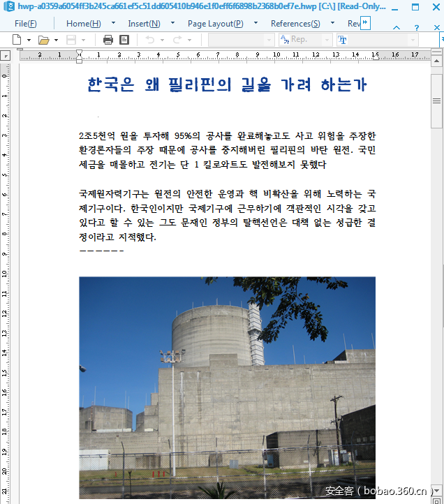Open the empty style combo box
Screen dimensions: 444x504
[x=241, y=40]
